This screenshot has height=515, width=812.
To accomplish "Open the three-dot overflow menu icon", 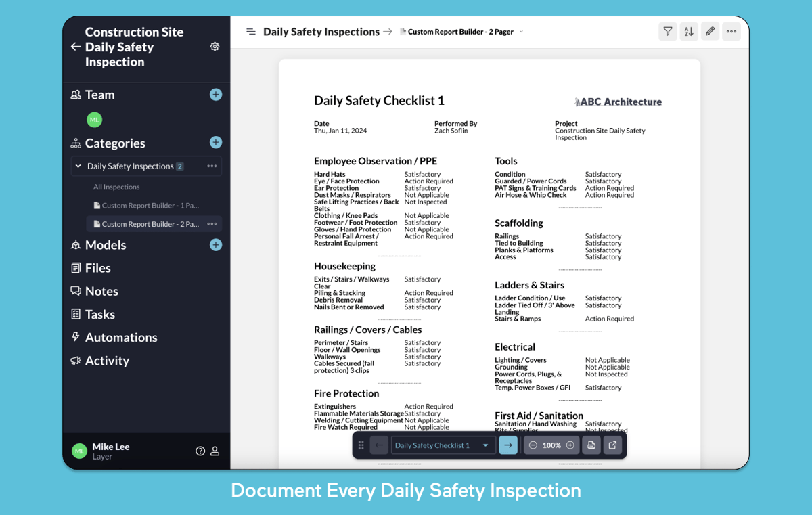I will [731, 31].
